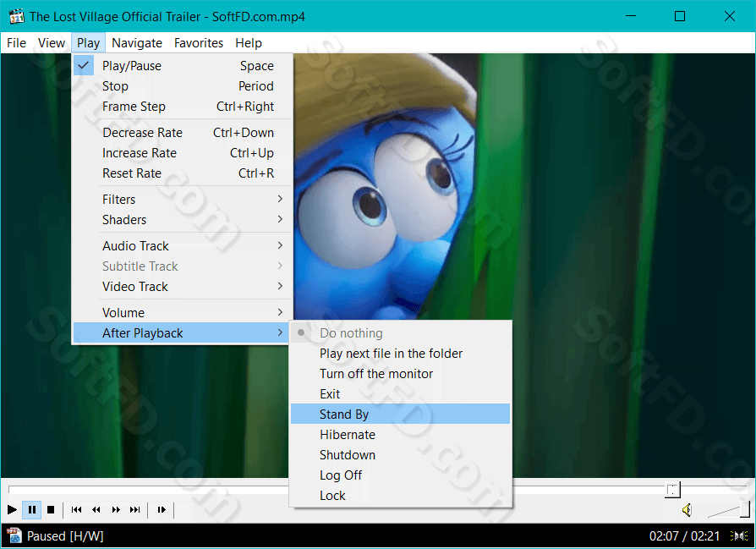Viewport: 756px width, 549px height.
Task: Click the seek bar thumb
Action: click(x=673, y=490)
